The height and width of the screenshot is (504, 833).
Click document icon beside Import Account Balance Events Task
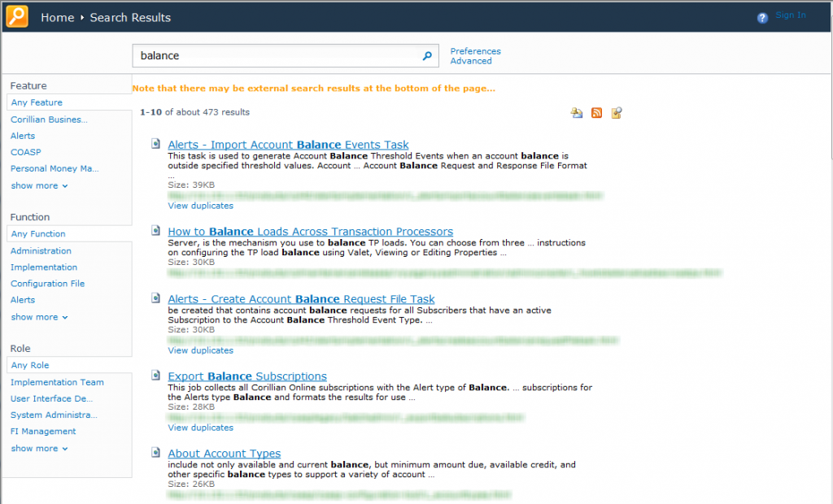coord(155,143)
